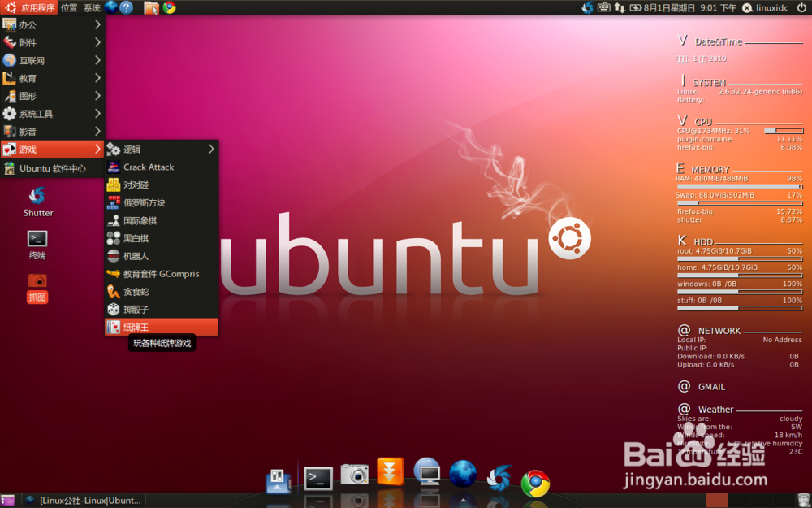This screenshot has width=812, height=508.
Task: Click the help question mark panel icon
Action: click(127, 7)
